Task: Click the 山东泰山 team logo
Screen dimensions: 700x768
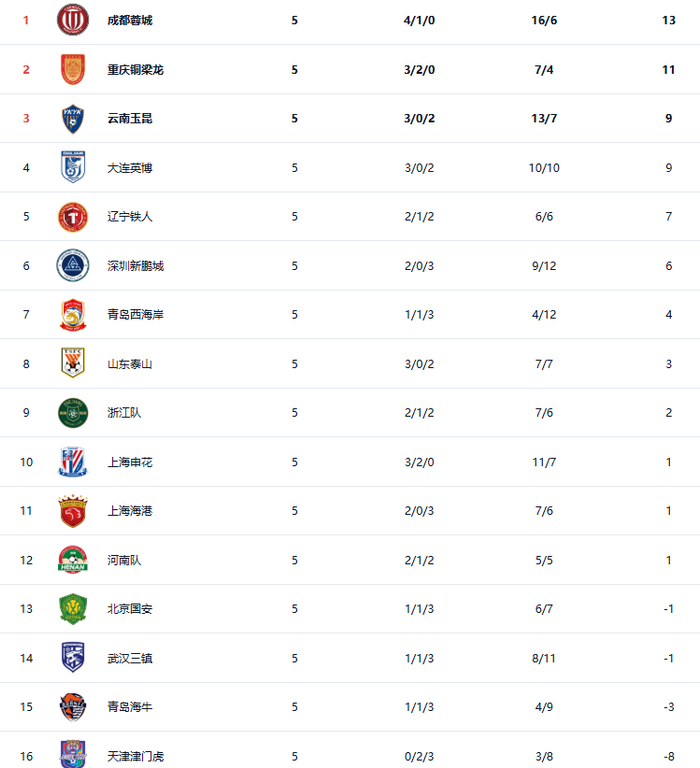Action: pyautogui.click(x=72, y=363)
